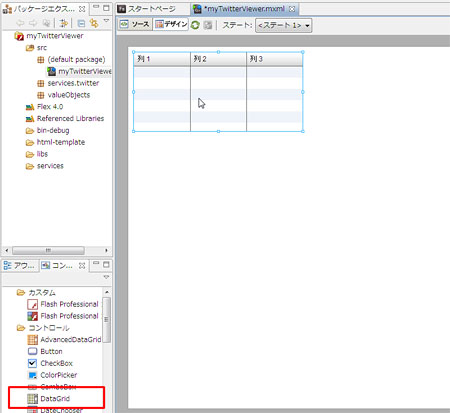Click Link with Editor arrows icon
The width and height of the screenshot is (450, 413).
click(x=63, y=23)
